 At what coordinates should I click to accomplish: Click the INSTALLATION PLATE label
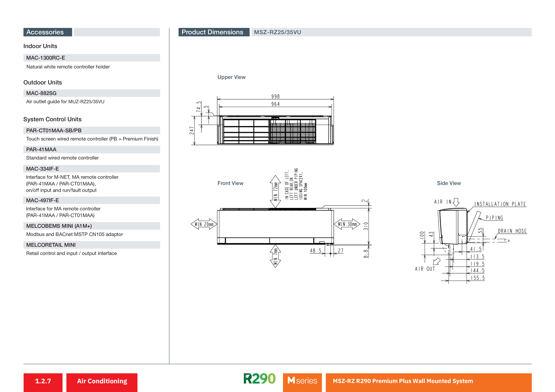pos(500,204)
